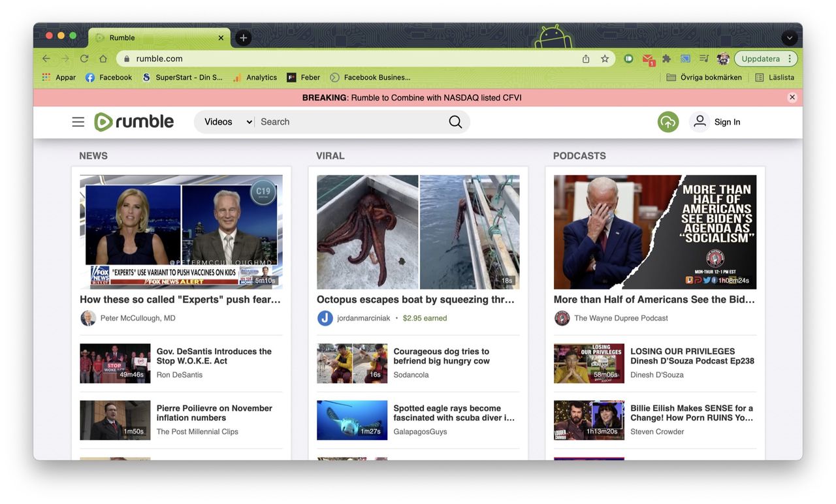Go to the browser home page icon
Viewport: 836px width, 504px height.
click(103, 59)
